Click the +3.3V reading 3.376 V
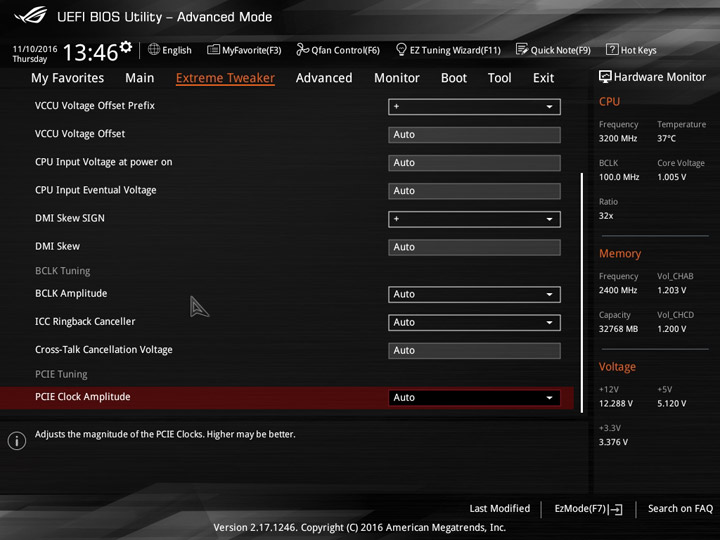 (613, 442)
